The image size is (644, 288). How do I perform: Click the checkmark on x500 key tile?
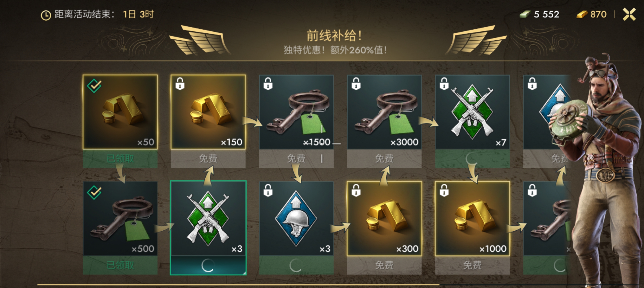(x=94, y=192)
